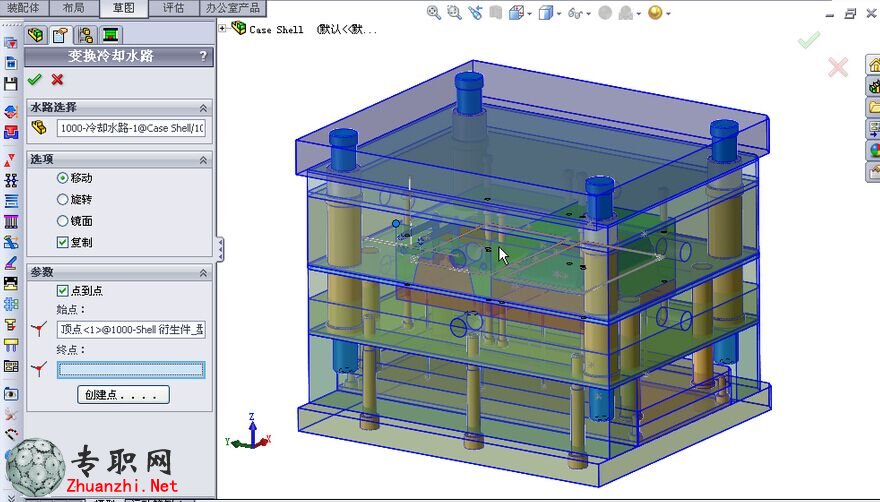Click the Display Style cube icon
This screenshot has width=880, height=502.
[x=546, y=12]
